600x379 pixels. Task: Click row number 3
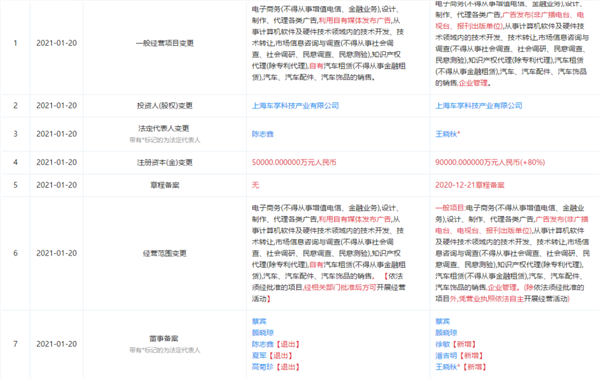click(15, 134)
